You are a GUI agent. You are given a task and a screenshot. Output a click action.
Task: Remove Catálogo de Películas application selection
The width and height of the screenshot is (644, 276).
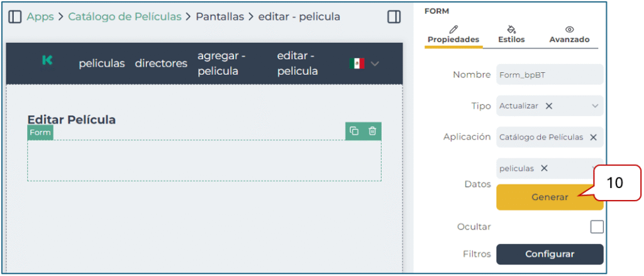tap(593, 137)
